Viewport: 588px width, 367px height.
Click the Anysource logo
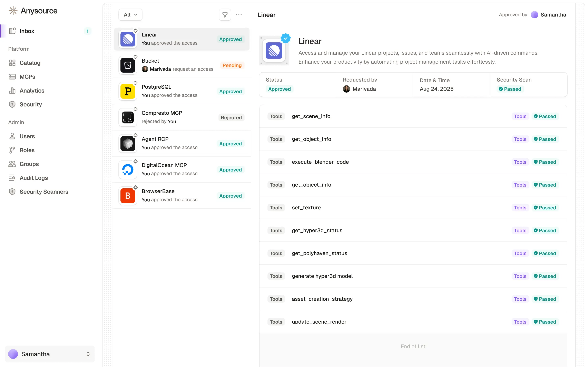[x=33, y=11]
